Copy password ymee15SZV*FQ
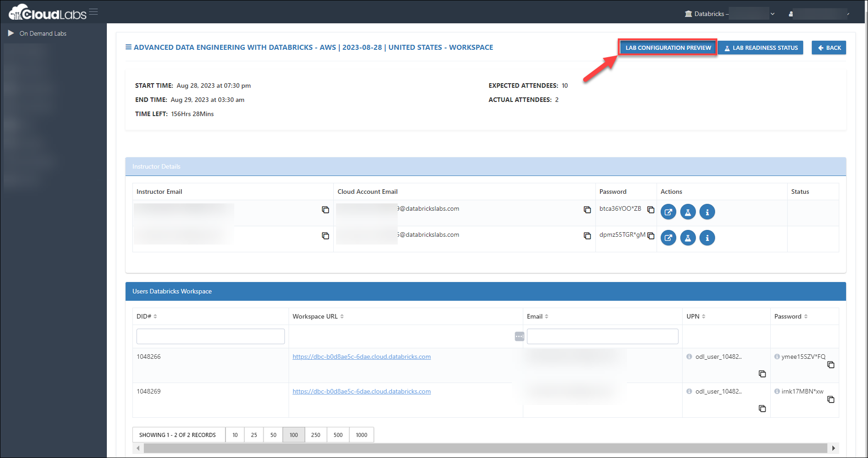Screen dimensions: 868x458 pyautogui.click(x=831, y=365)
